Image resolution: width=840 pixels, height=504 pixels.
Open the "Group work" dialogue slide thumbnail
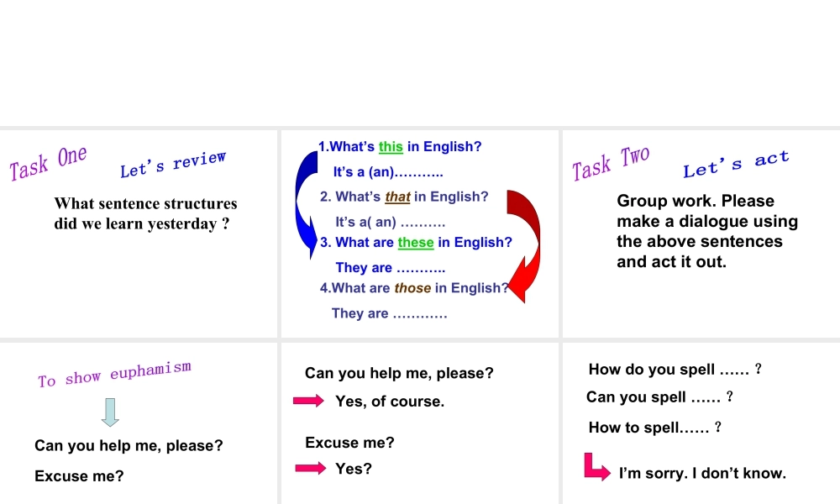[x=701, y=234]
